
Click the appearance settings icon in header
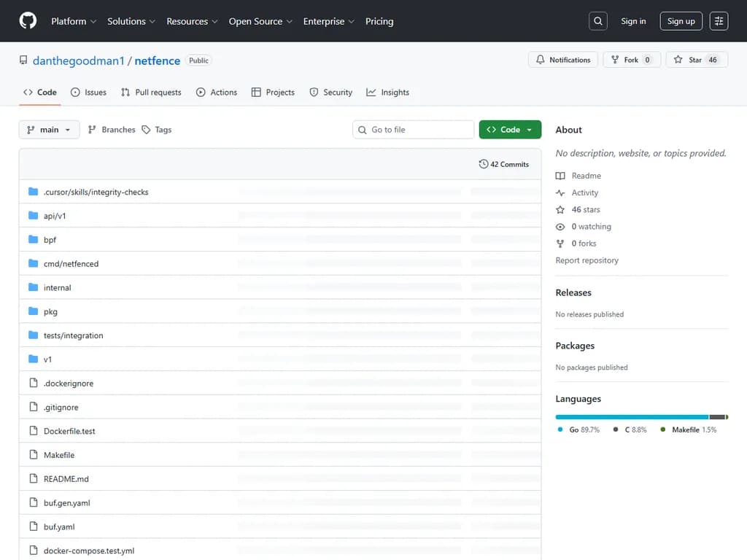719,21
